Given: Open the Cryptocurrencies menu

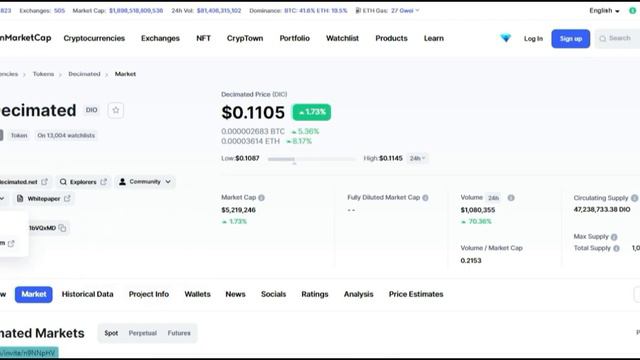Looking at the screenshot, I should [94, 38].
